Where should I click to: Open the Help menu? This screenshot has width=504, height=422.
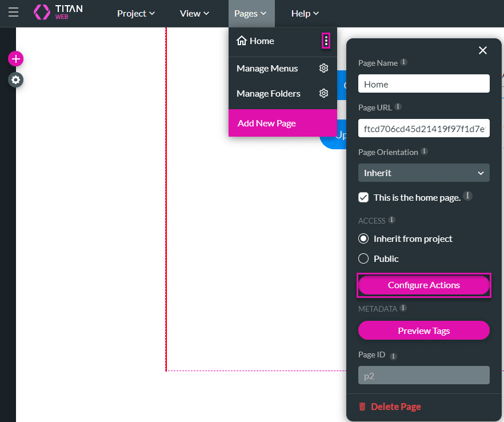[305, 13]
